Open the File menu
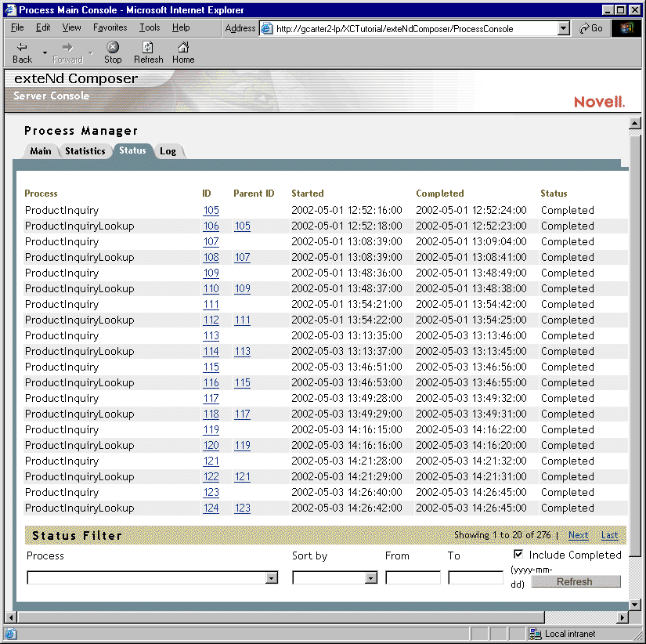This screenshot has height=644, width=646. [17, 27]
